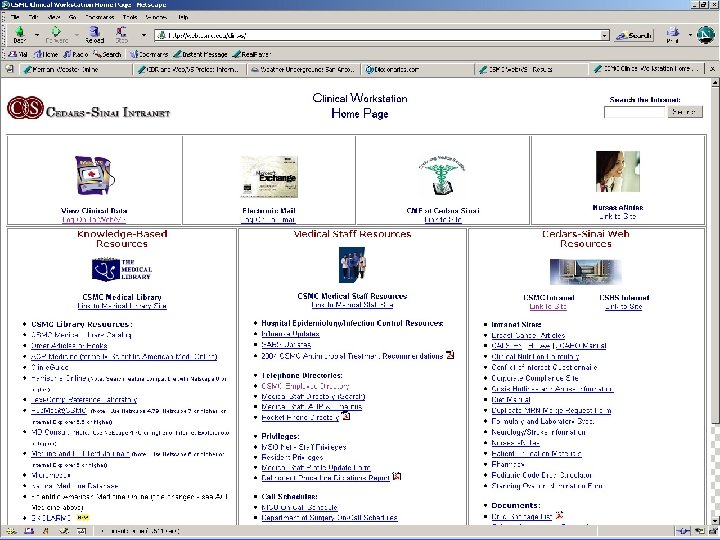Click the Cedars-Sinai Intranet CS logo
Image resolution: width=720 pixels, height=540 pixels.
[x=25, y=108]
